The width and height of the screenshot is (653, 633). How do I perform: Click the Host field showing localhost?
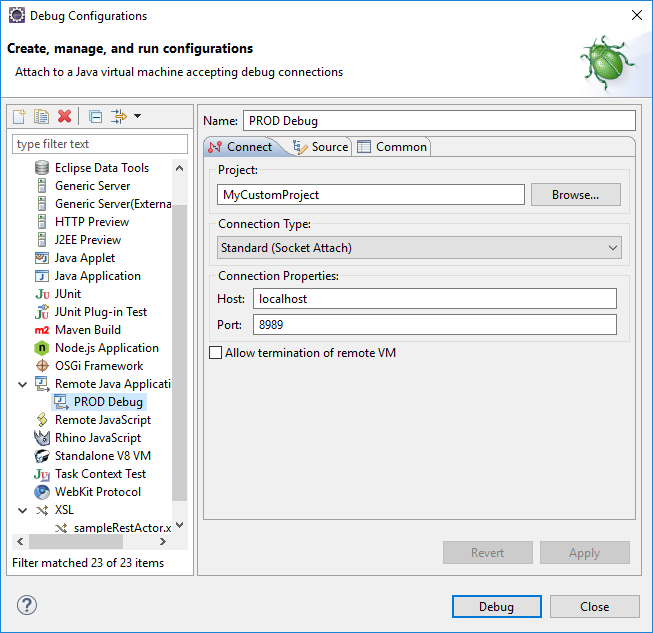[435, 299]
